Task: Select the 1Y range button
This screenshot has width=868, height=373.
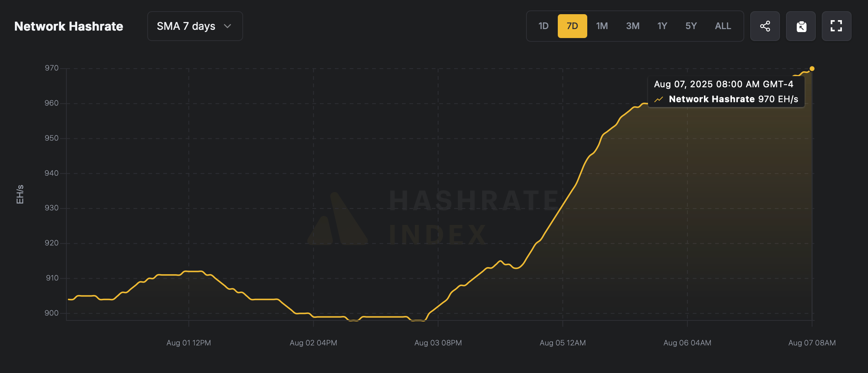Action: [662, 26]
